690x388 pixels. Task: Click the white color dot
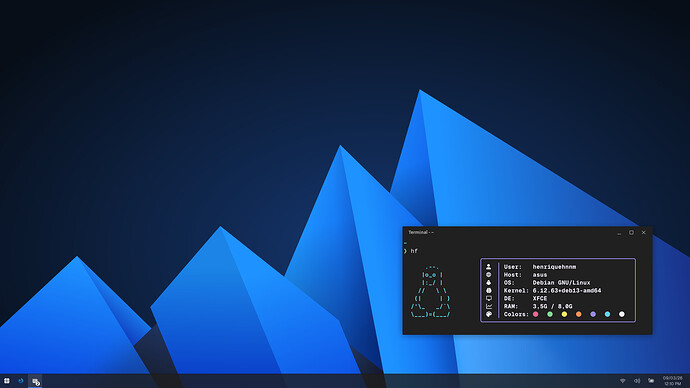click(622, 314)
